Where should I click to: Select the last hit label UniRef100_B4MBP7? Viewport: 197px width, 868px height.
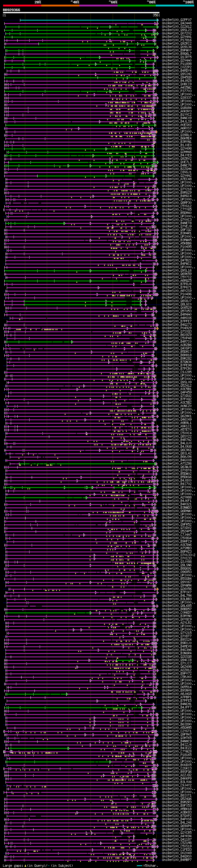coord(177,860)
